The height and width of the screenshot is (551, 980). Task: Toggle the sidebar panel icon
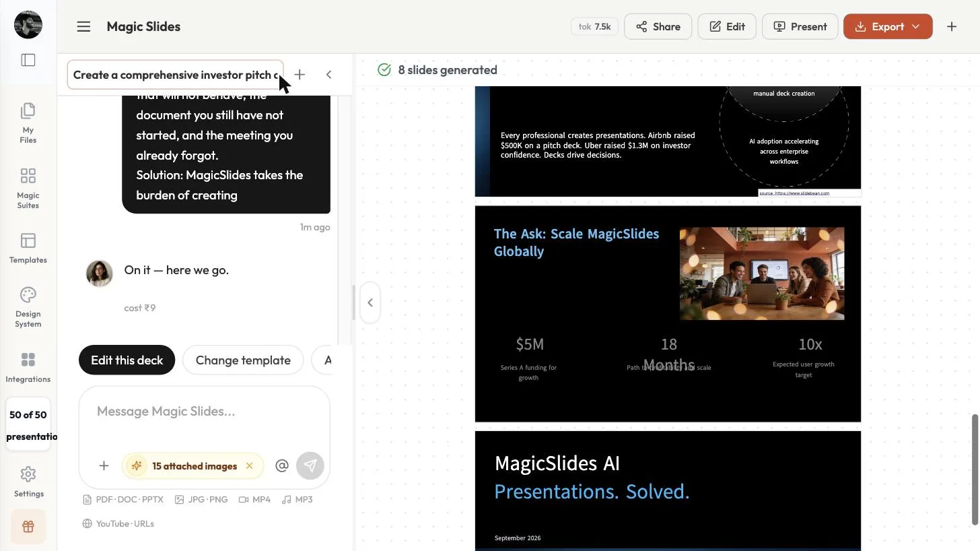click(x=28, y=60)
